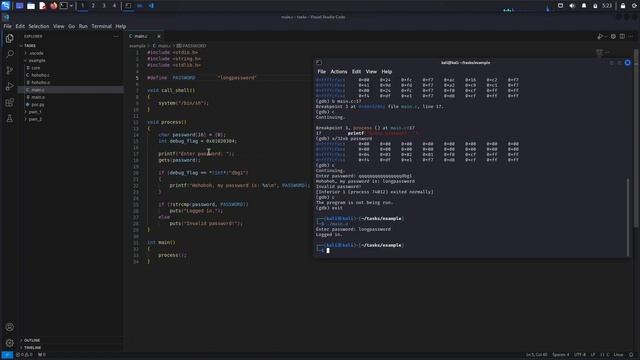Launch file manager from the top panel
The height and width of the screenshot is (360, 640).
coord(31,6)
